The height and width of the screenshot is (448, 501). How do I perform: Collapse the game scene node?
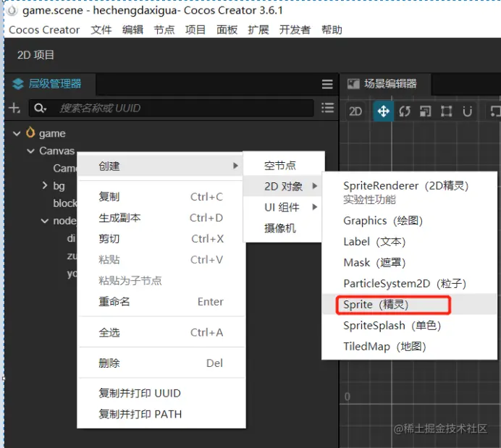17,133
